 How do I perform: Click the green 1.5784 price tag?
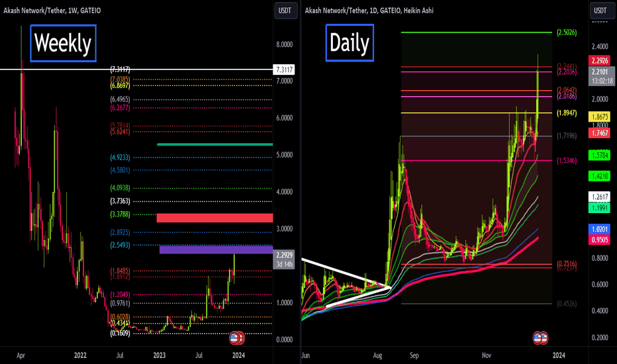[599, 155]
